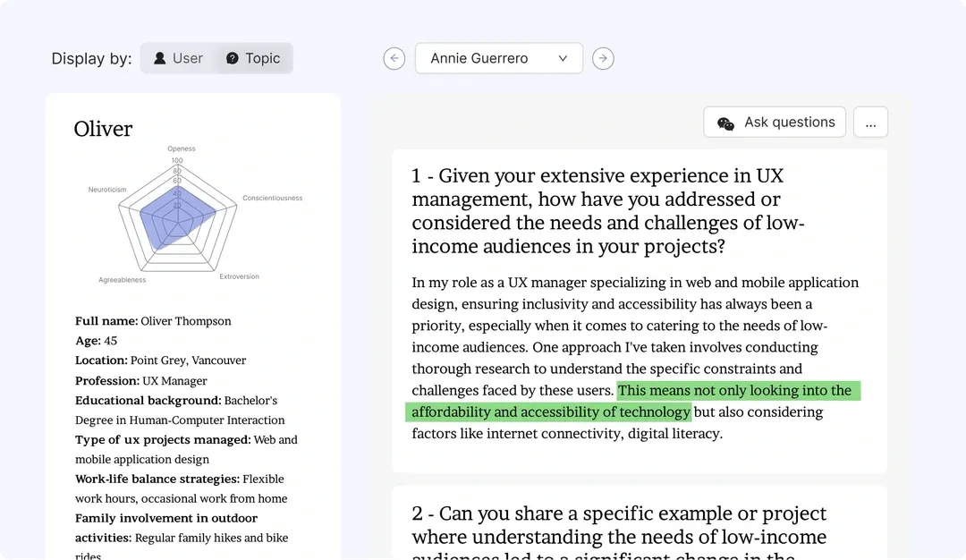Open the '...' more options menu
The height and width of the screenshot is (560, 966).
(x=870, y=122)
